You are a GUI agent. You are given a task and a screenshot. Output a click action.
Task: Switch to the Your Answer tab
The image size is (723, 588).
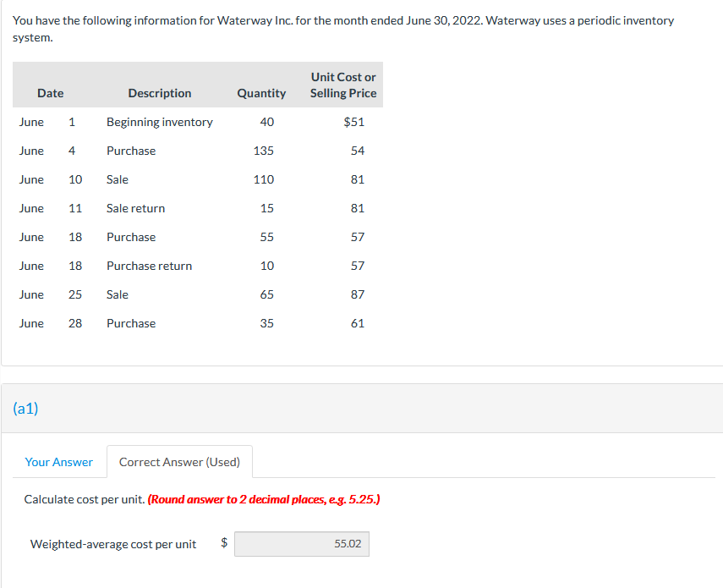pyautogui.click(x=58, y=462)
